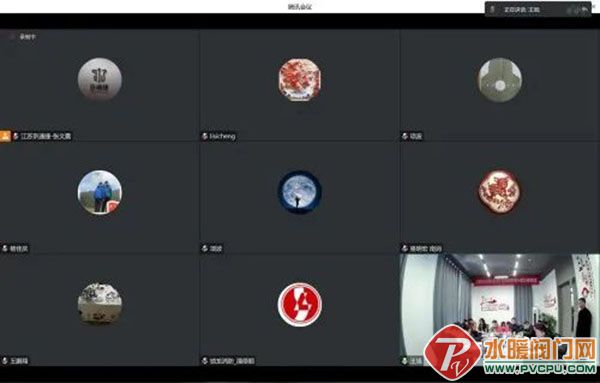Click name label under red paper-cut avatar

coord(426,249)
